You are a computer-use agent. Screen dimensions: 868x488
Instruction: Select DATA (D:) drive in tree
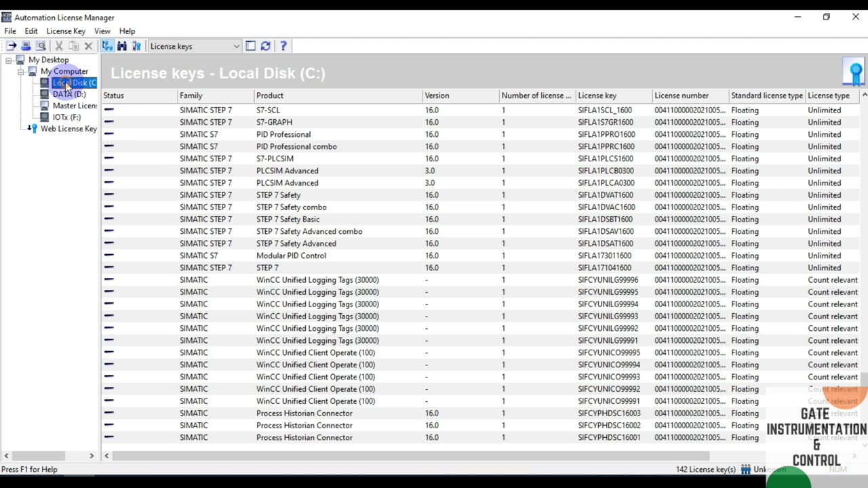click(69, 94)
